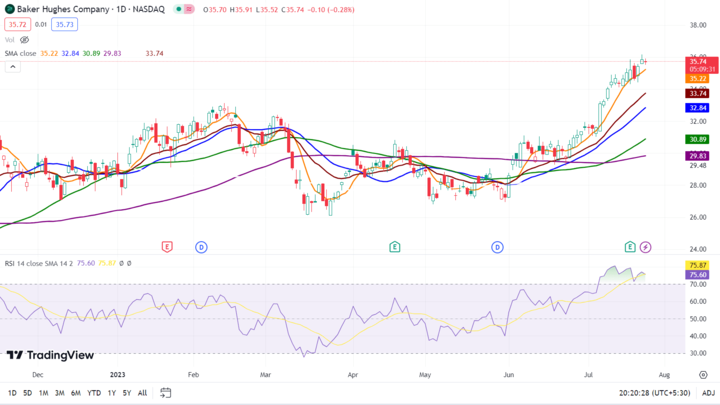
Task: Click the Vol indicator label
Action: coord(10,40)
